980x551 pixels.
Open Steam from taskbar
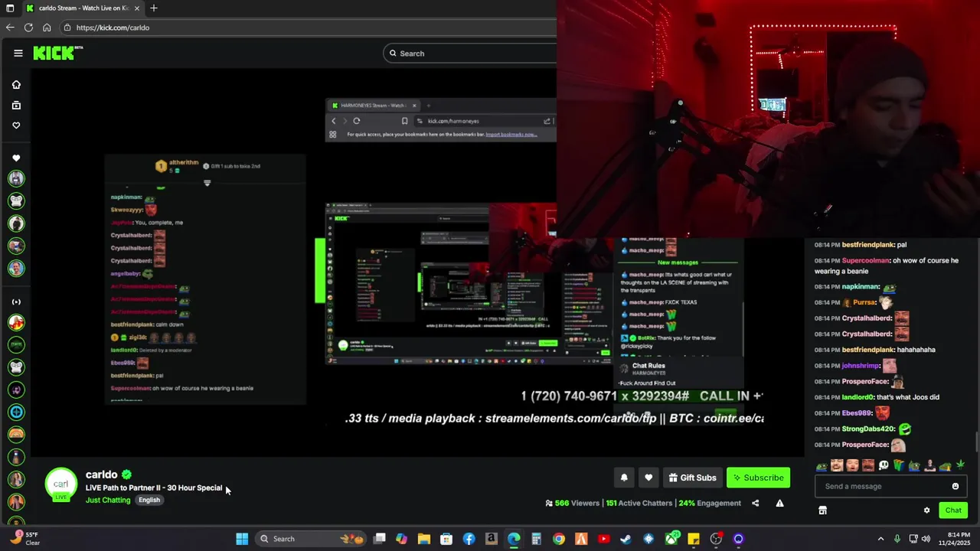tap(626, 539)
